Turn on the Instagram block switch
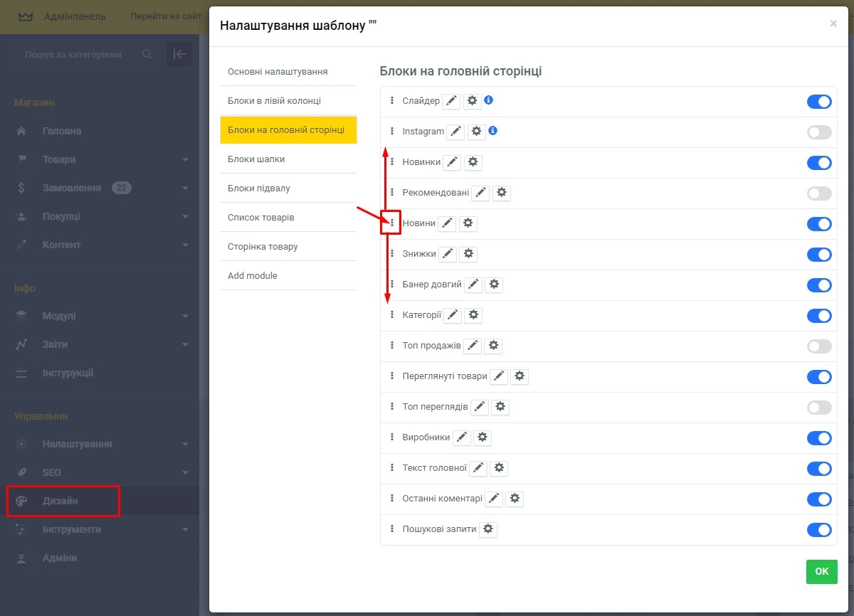Image resolution: width=854 pixels, height=616 pixels. [819, 131]
